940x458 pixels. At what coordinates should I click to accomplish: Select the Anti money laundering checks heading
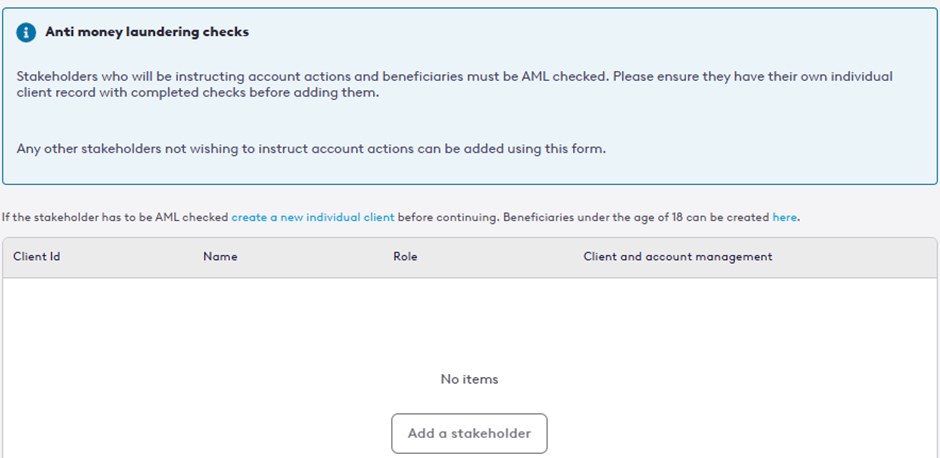point(147,32)
